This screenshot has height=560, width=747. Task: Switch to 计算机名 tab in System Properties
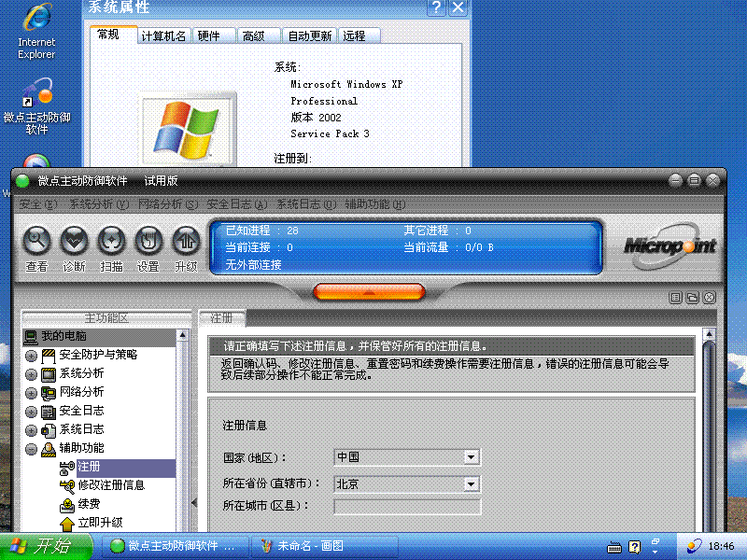[164, 35]
